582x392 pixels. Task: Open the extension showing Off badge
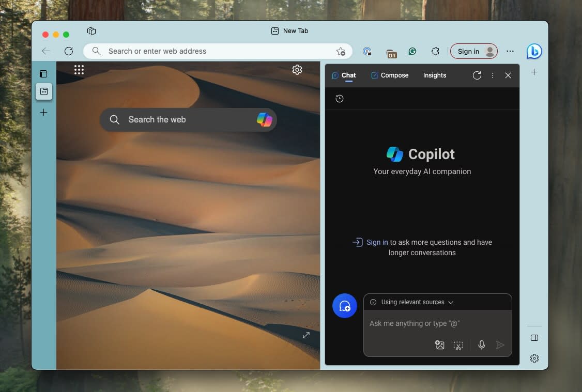pyautogui.click(x=391, y=53)
